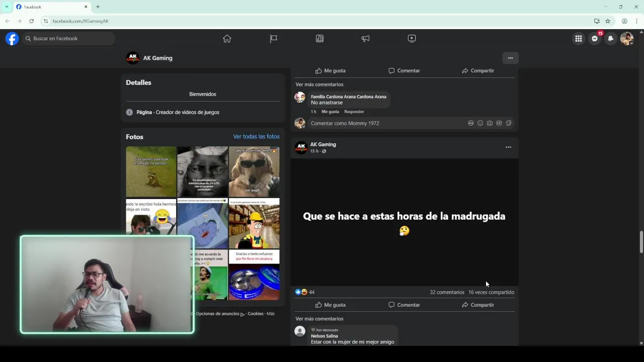Open the raccoon meme photo thumbnail

pyautogui.click(x=151, y=171)
